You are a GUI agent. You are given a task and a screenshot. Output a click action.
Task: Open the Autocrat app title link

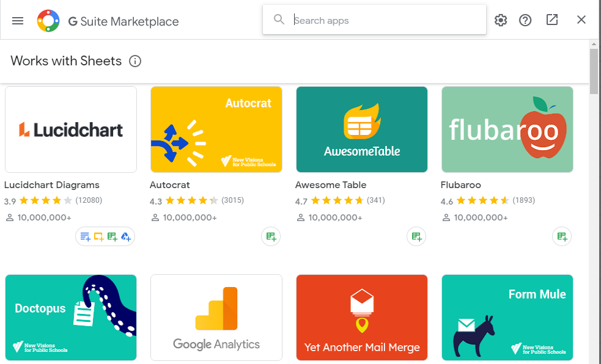pyautogui.click(x=170, y=185)
